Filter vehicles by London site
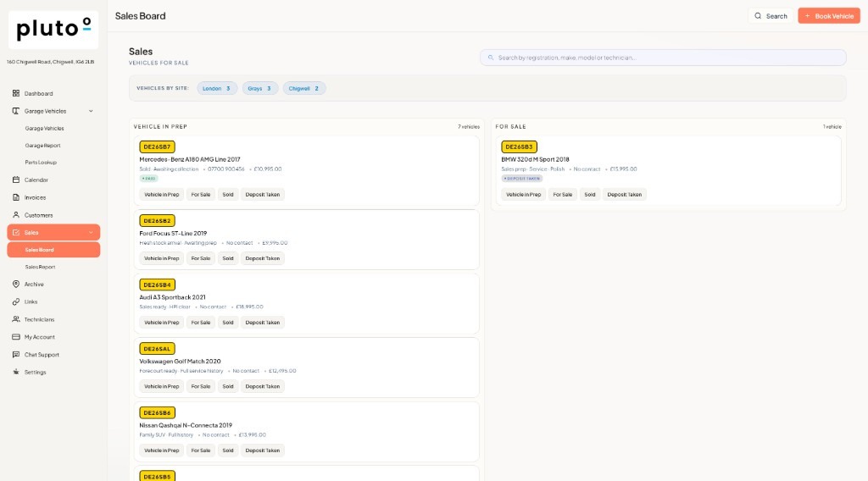868x481 pixels. pyautogui.click(x=217, y=88)
